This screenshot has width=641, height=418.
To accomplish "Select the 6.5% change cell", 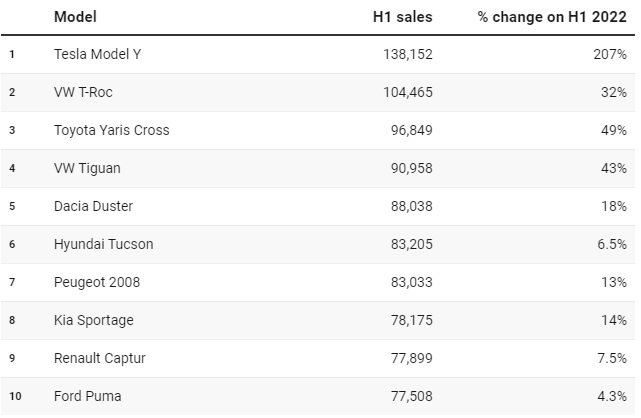I will [x=610, y=245].
